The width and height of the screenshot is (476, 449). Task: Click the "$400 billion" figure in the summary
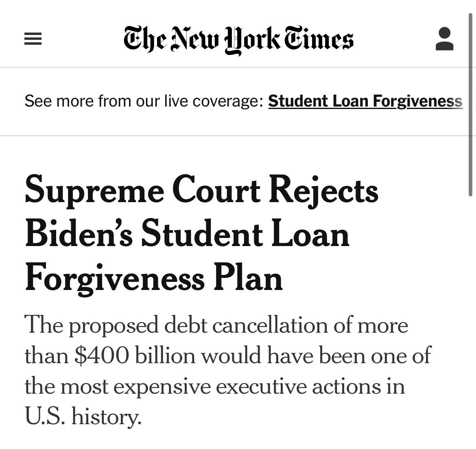[135, 355]
